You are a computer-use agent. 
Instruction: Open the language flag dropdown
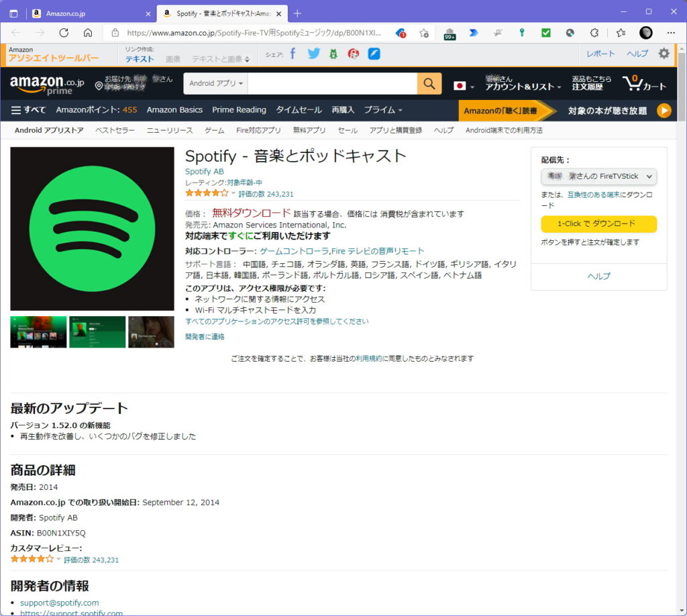464,85
